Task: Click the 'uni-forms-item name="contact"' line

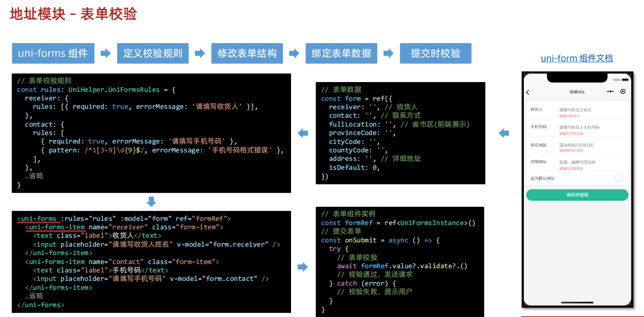Action: [122, 262]
